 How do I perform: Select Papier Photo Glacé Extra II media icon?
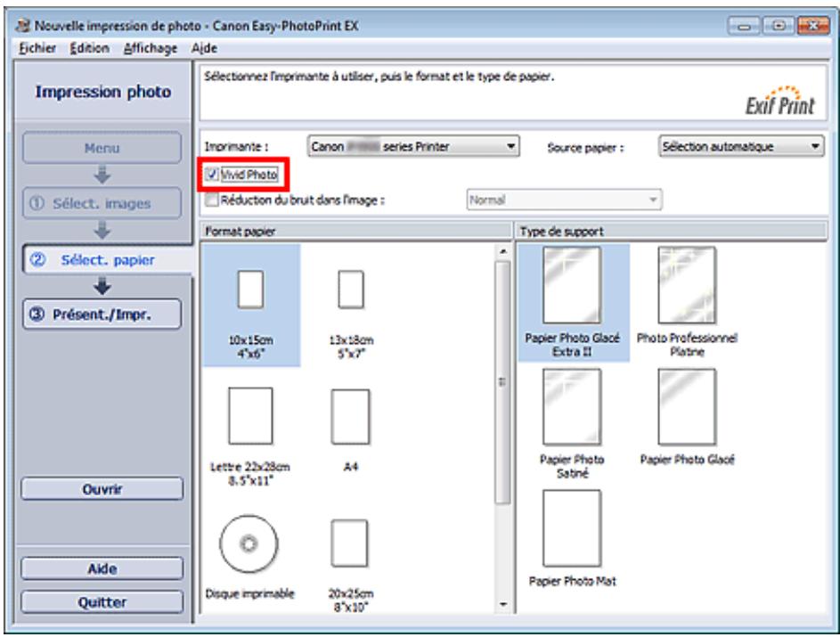point(572,285)
